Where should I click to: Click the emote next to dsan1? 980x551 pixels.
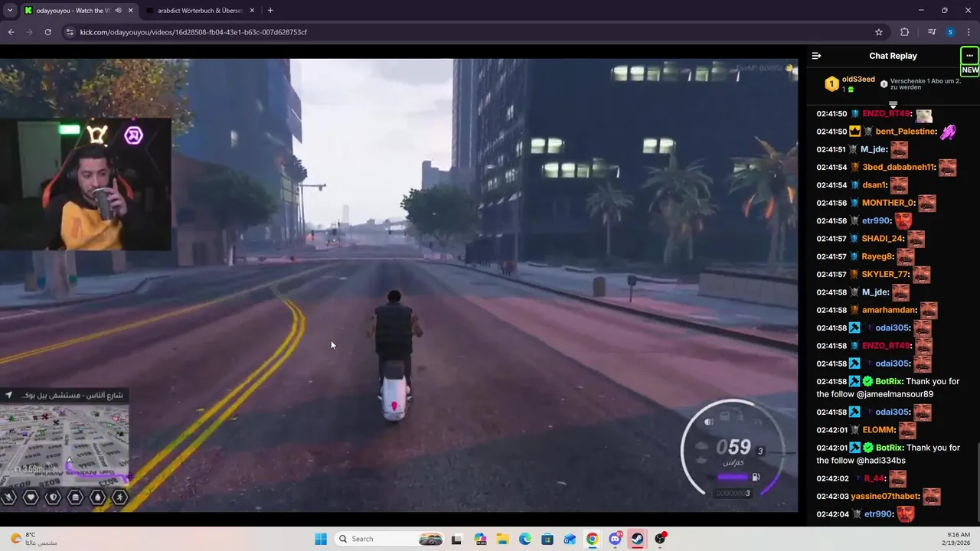click(899, 185)
